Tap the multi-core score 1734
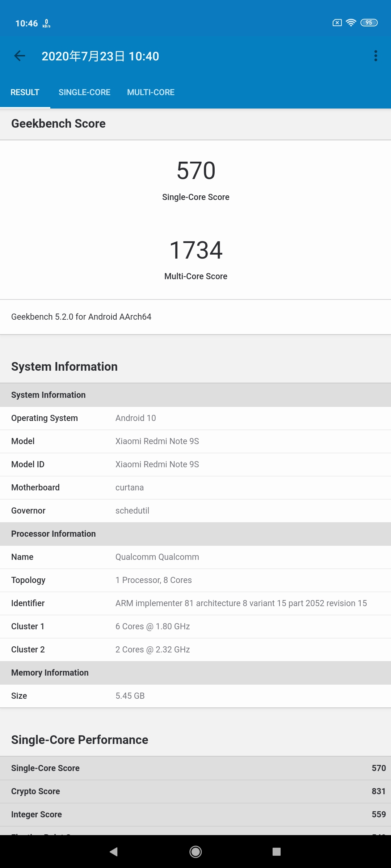 point(196,250)
